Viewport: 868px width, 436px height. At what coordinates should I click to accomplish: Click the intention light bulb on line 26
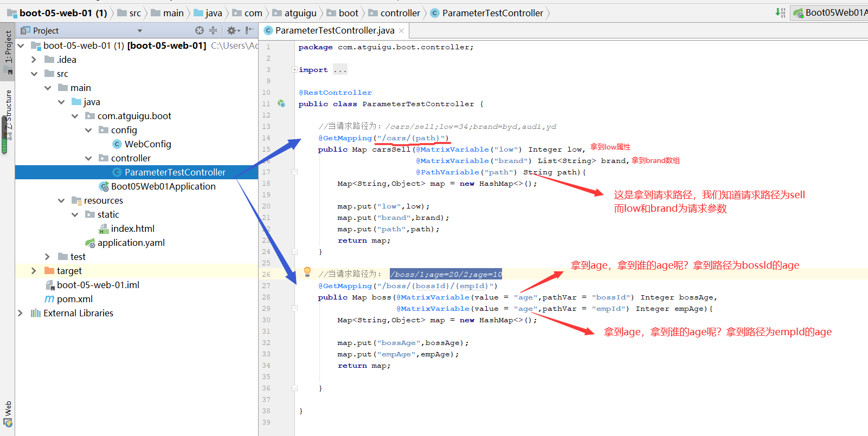coord(307,271)
